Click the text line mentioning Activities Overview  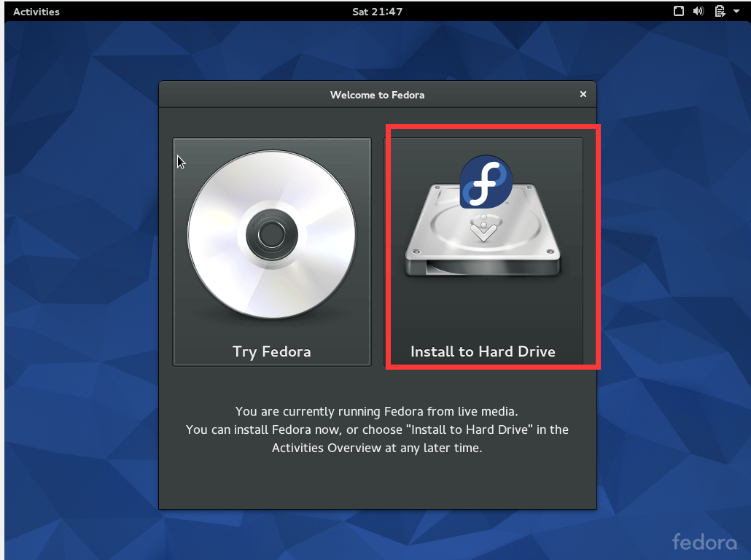tap(377, 448)
